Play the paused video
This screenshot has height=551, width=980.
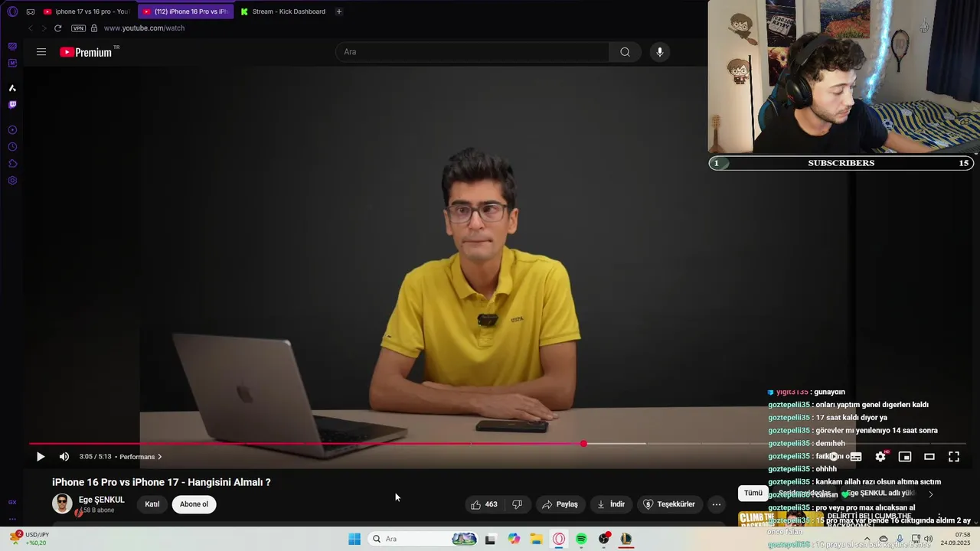pos(41,457)
